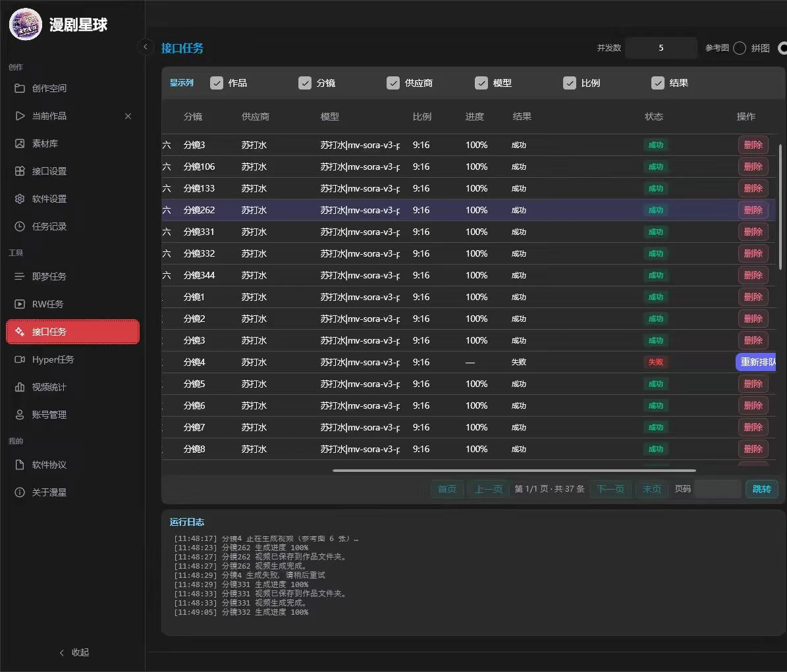
Task: Select 账号管理 menu item
Action: click(73, 414)
